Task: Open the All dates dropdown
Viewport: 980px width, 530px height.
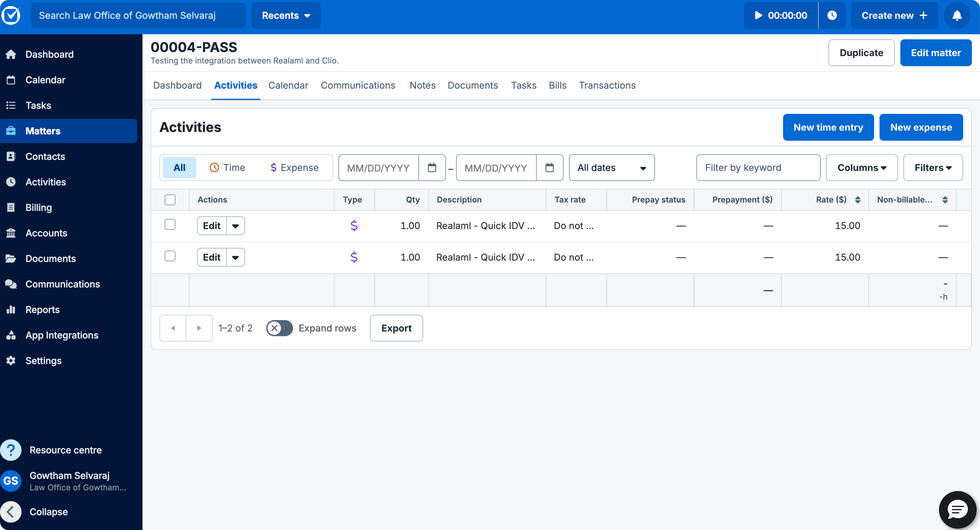Action: [611, 168]
